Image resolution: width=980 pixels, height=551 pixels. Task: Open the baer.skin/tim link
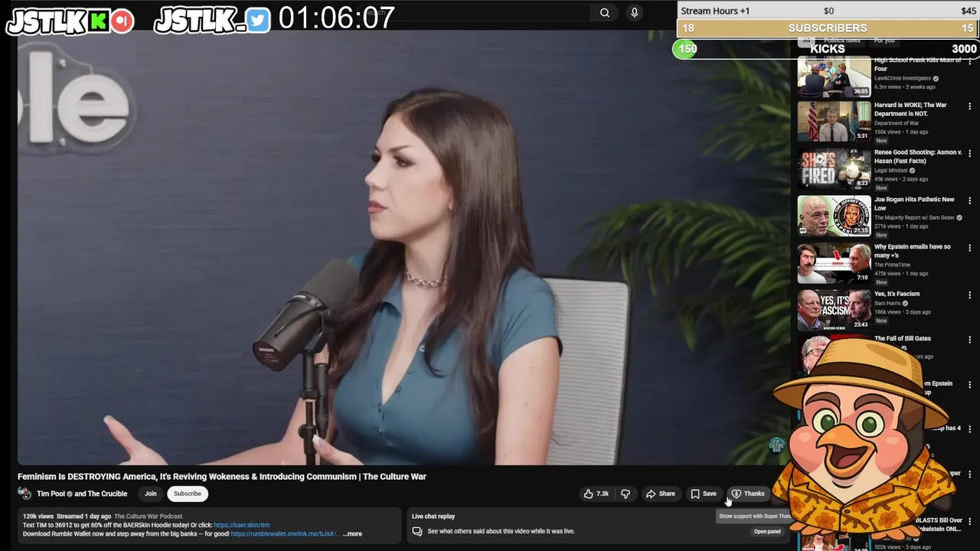coord(242,525)
